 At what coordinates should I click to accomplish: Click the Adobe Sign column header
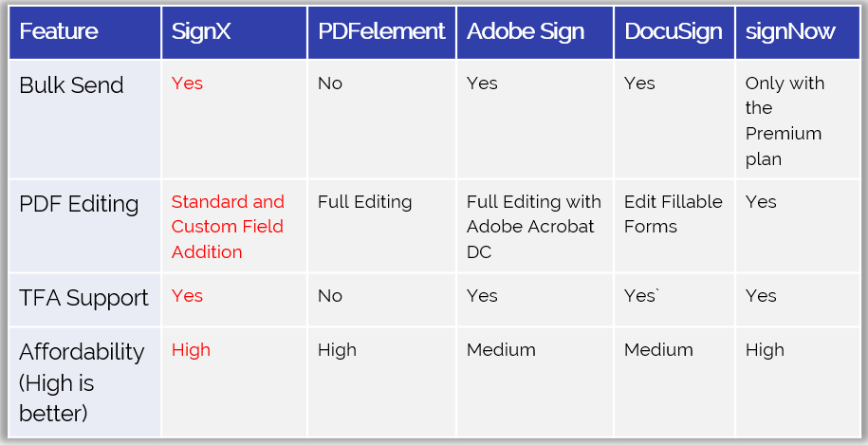click(535, 32)
